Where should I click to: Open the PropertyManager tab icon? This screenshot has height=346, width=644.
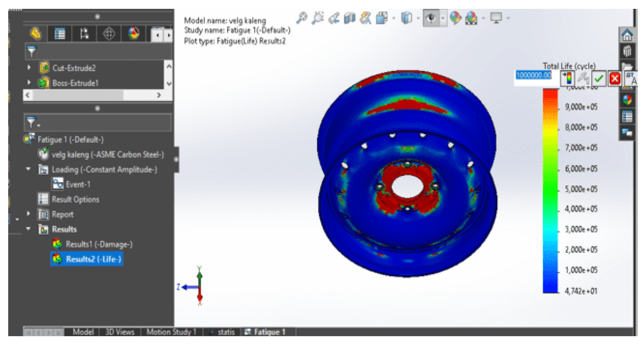tap(60, 34)
